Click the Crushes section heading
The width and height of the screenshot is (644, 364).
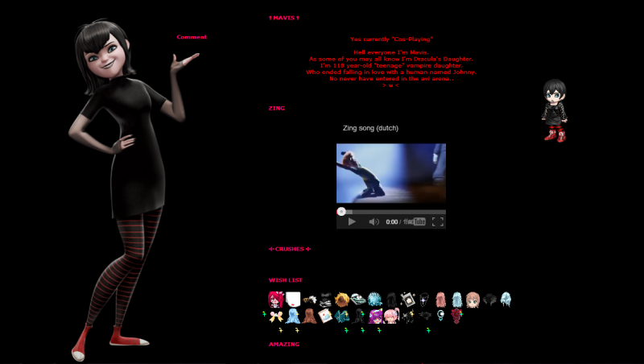[x=290, y=249]
